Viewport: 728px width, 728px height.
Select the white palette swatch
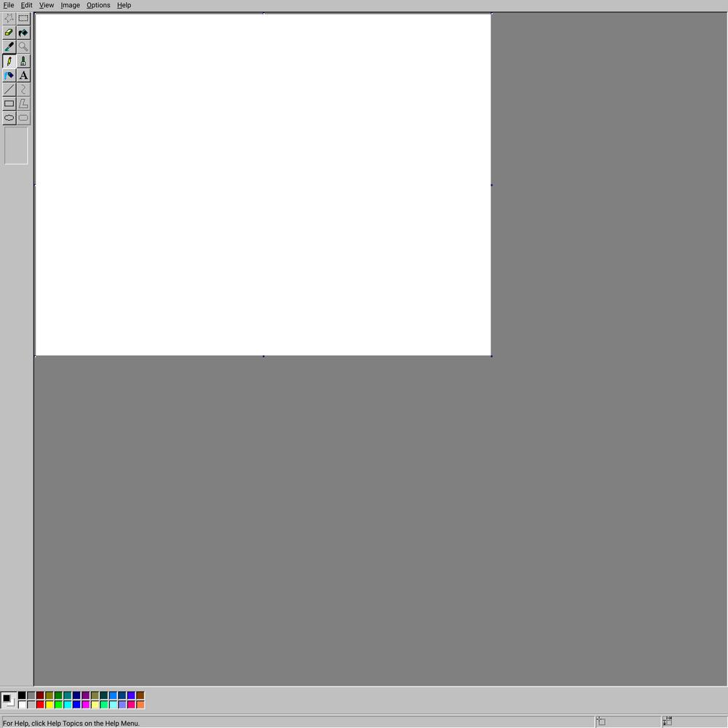(x=22, y=704)
